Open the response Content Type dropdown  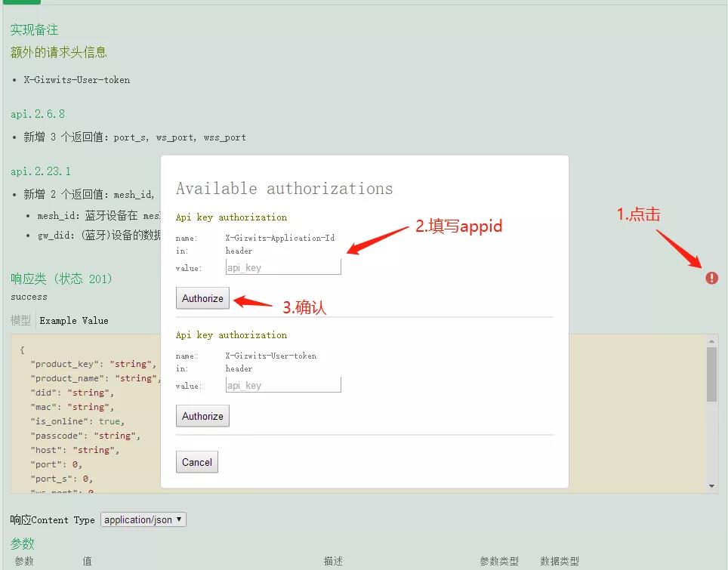click(143, 520)
